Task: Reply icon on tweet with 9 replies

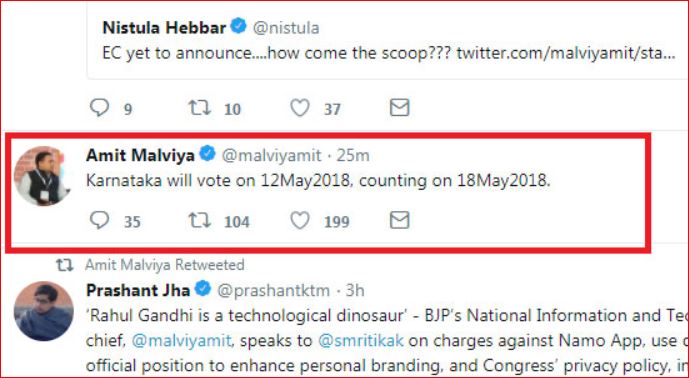Action: [x=99, y=107]
